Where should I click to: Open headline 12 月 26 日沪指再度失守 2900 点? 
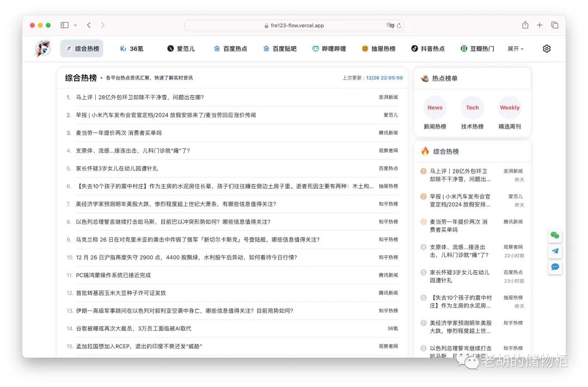186,257
